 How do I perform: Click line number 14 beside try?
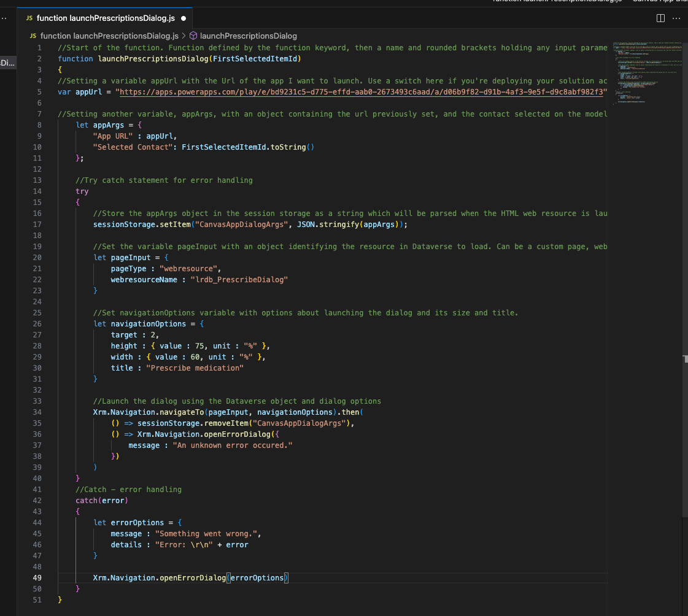(37, 191)
